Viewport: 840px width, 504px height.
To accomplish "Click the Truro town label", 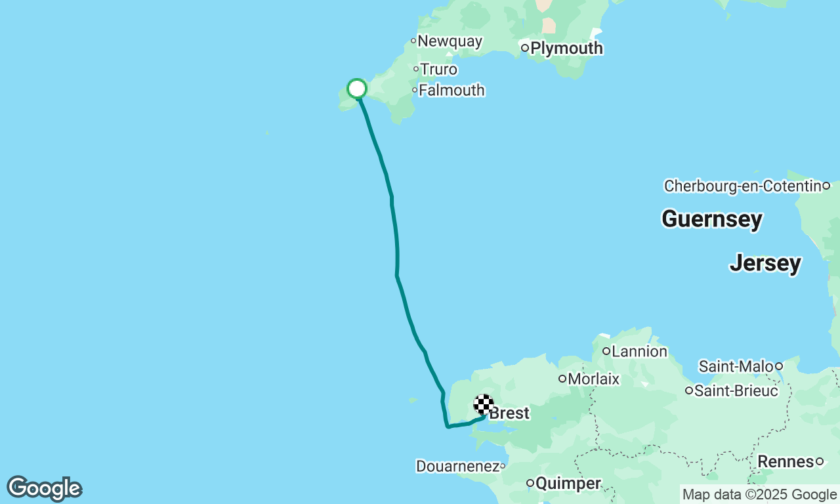I will [439, 70].
